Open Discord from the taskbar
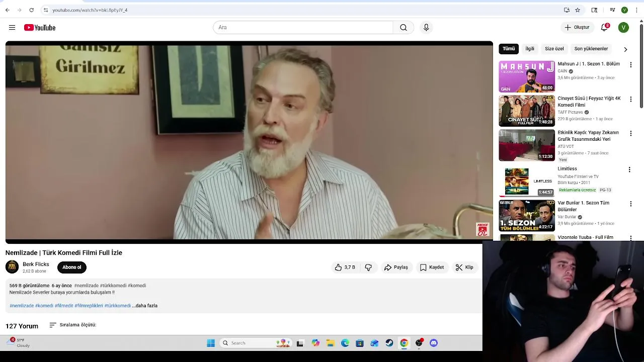Image resolution: width=644 pixels, height=362 pixels. click(434, 343)
